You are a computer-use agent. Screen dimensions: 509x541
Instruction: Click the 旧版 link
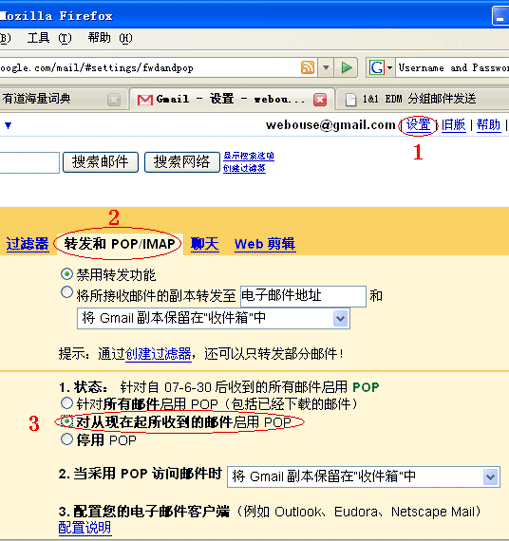(453, 125)
